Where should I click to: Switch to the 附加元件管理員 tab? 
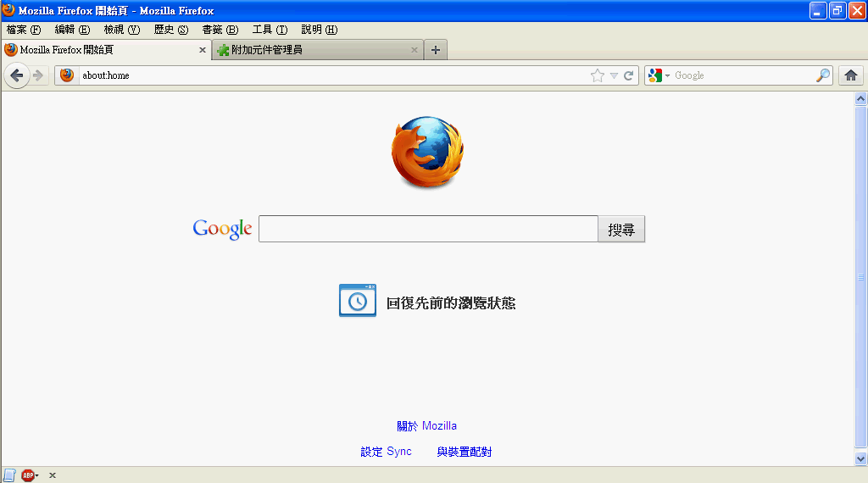318,50
